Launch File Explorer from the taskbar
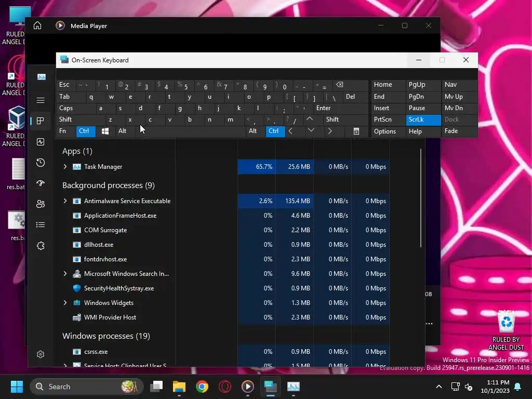Image resolution: width=532 pixels, height=399 pixels. pyautogui.click(x=179, y=387)
